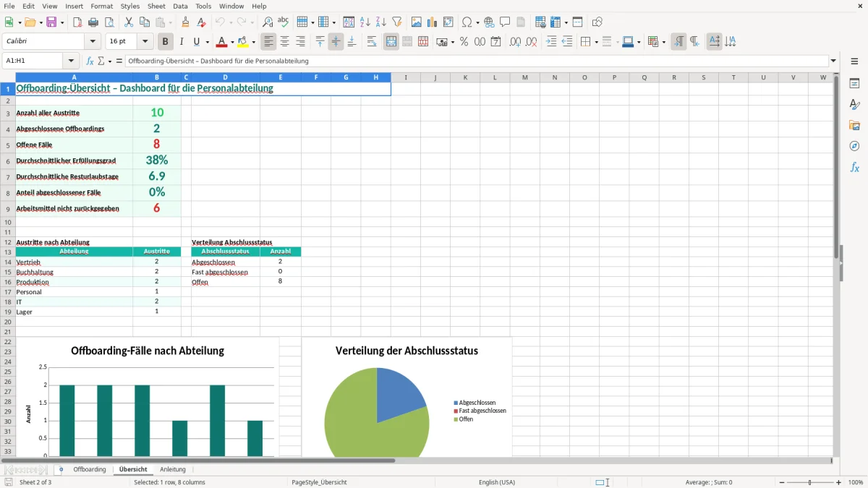Open the Format menu
The width and height of the screenshot is (868, 488).
coord(101,6)
